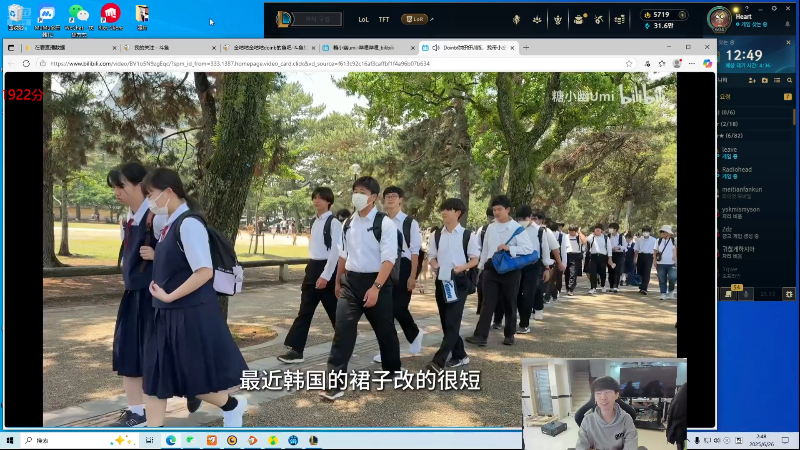Open the friend requests badge
Viewport: 800px width, 450px height.
pyautogui.click(x=788, y=96)
